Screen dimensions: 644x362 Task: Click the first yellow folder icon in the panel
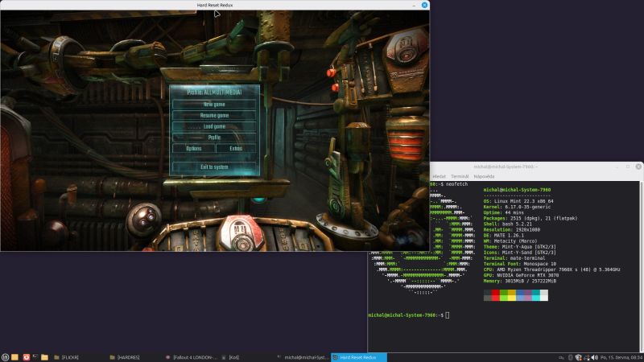14,357
